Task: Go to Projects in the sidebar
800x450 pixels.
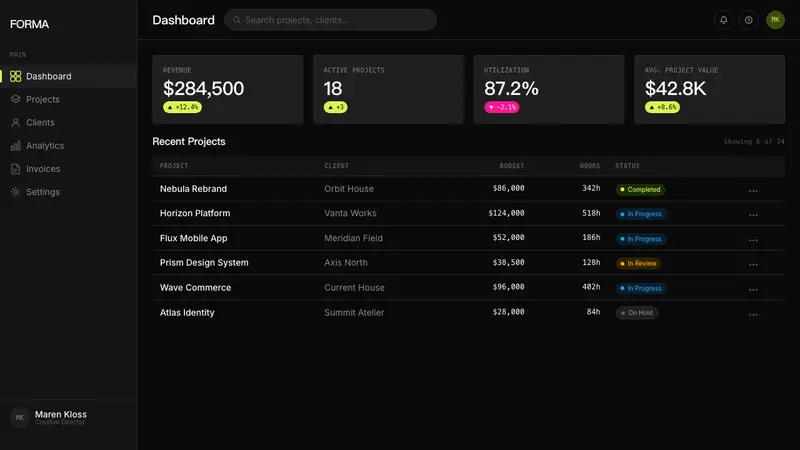Action: (x=68, y=99)
